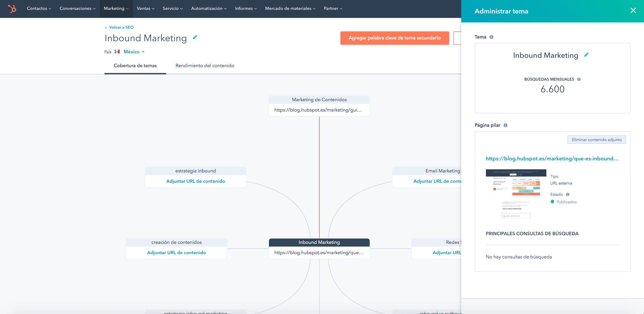Screen dimensions: 644x314
Task: Open the Contactos navigation dropdown
Action: coord(38,8)
